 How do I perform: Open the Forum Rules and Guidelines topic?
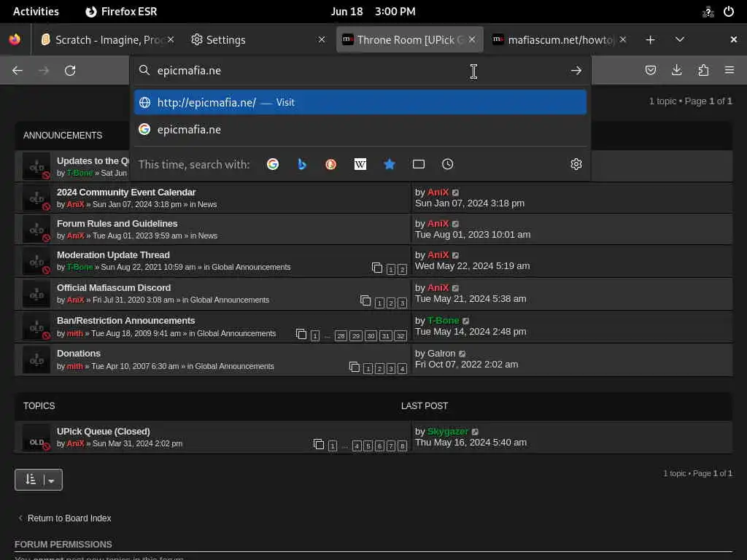tap(117, 224)
